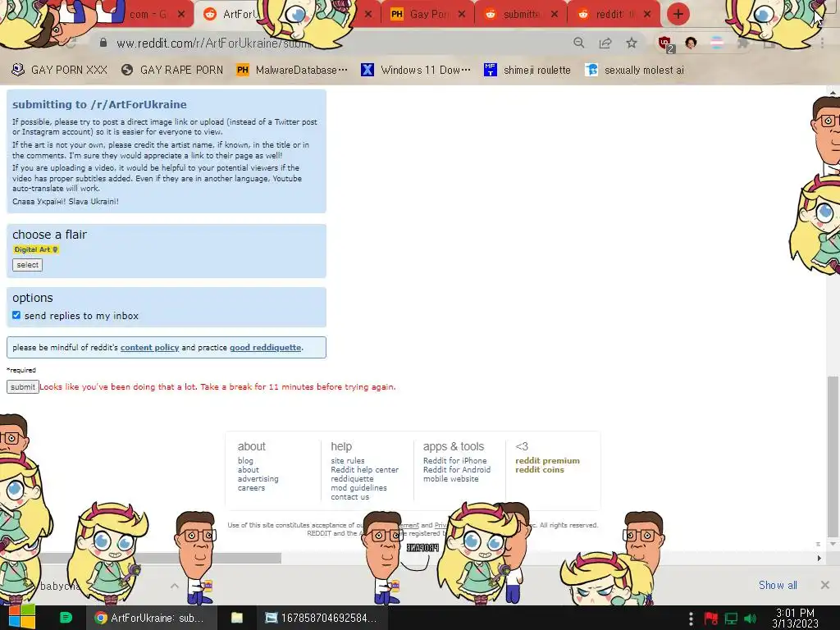The image size is (840, 630).
Task: Close the downloads bar with X
Action: point(825,585)
